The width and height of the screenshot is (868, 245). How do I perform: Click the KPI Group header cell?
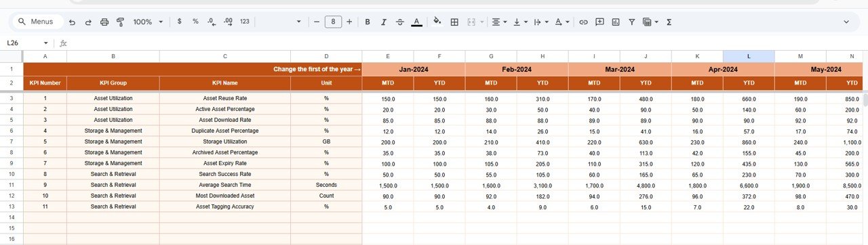pos(113,83)
